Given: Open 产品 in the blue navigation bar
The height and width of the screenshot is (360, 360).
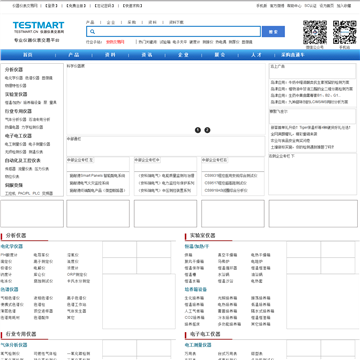Looking at the screenshot, I should pos(73,55).
